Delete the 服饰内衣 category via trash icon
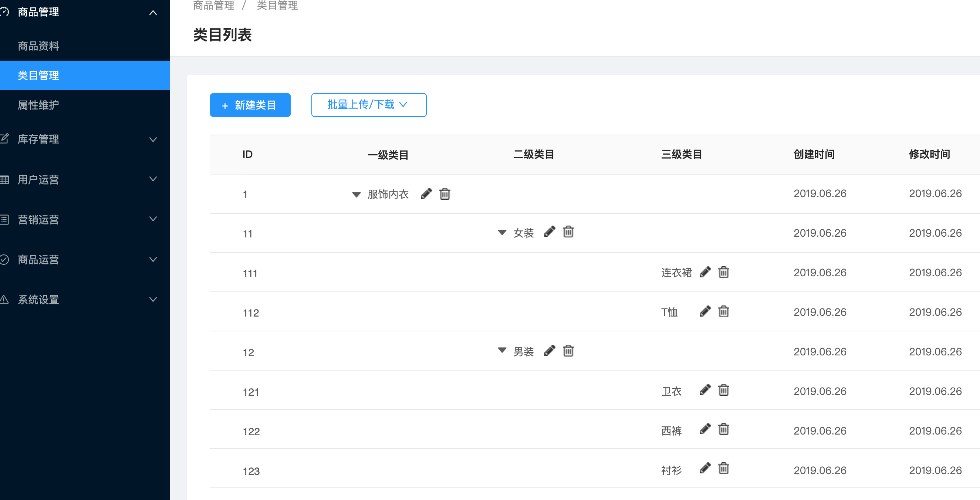Image resolution: width=980 pixels, height=500 pixels. click(445, 194)
